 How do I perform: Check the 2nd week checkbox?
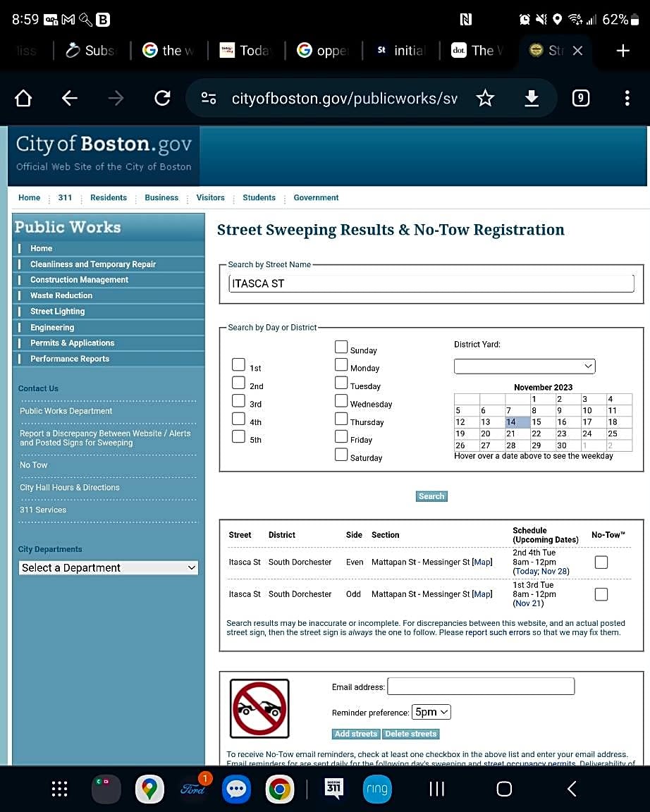coord(238,383)
